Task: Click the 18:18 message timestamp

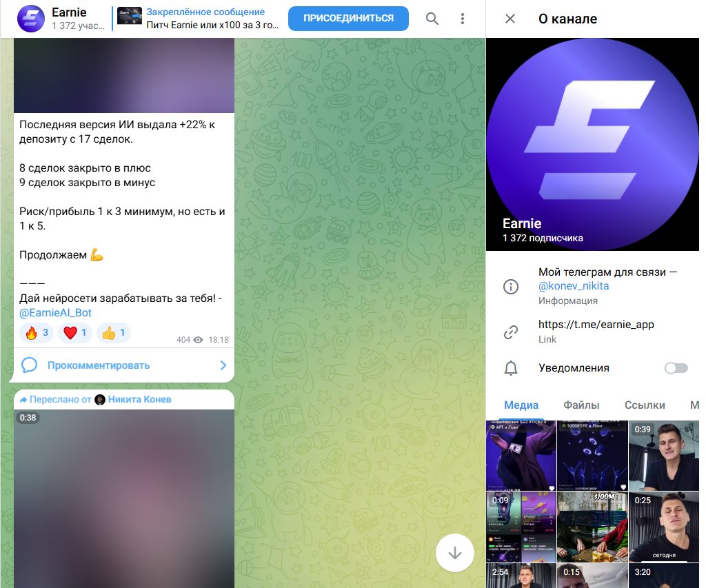Action: (219, 340)
